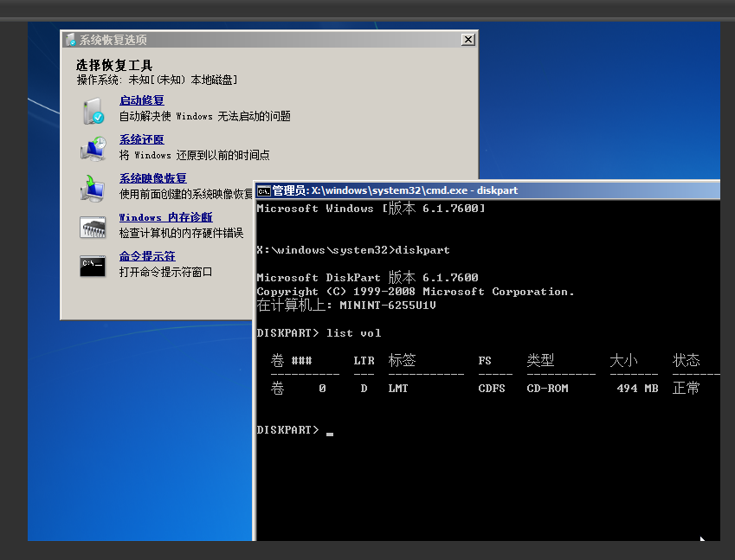Click the 'list vol' command text
The image size is (735, 560).
coord(354,333)
